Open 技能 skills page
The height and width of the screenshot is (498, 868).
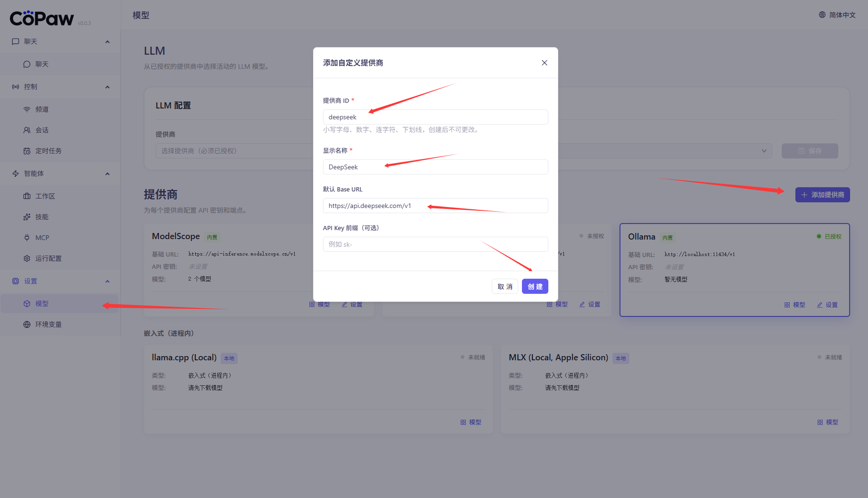41,217
